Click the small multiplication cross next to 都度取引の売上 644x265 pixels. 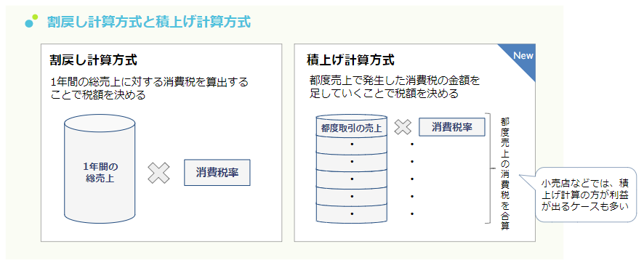tap(403, 127)
